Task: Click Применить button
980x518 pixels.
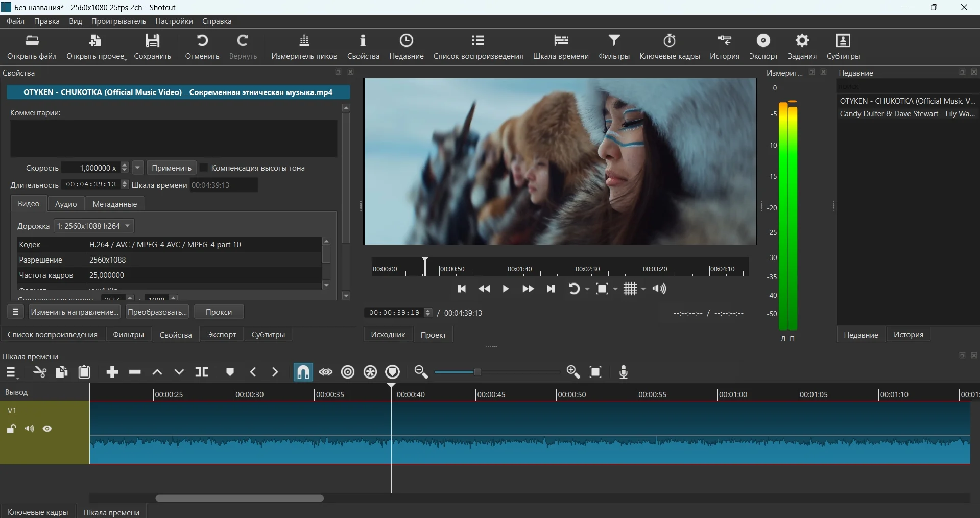Action: 172,168
